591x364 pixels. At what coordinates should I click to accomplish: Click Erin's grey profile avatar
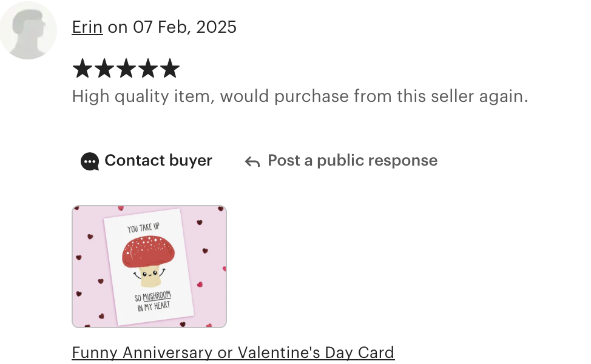coord(28,30)
